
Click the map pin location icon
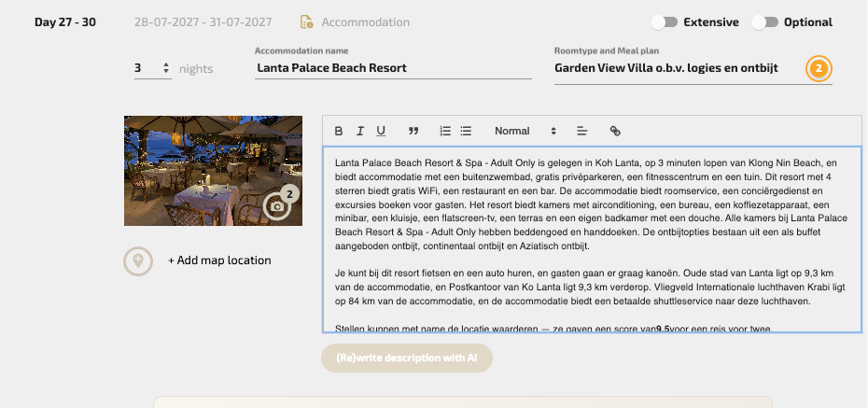tap(138, 260)
